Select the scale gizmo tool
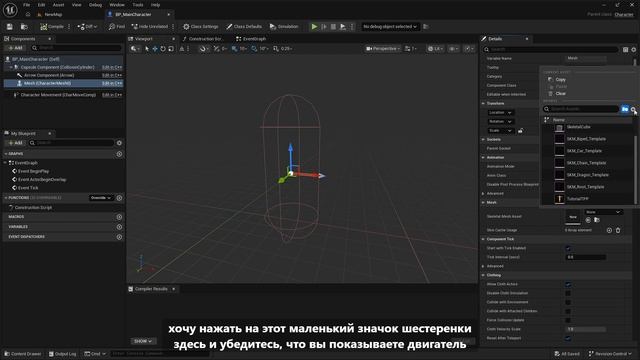 coord(171,49)
